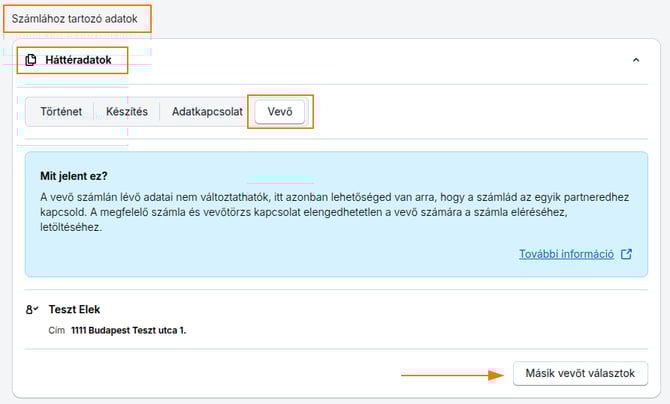The width and height of the screenshot is (670, 404).
Task: Select the Vevő tab
Action: pyautogui.click(x=280, y=112)
